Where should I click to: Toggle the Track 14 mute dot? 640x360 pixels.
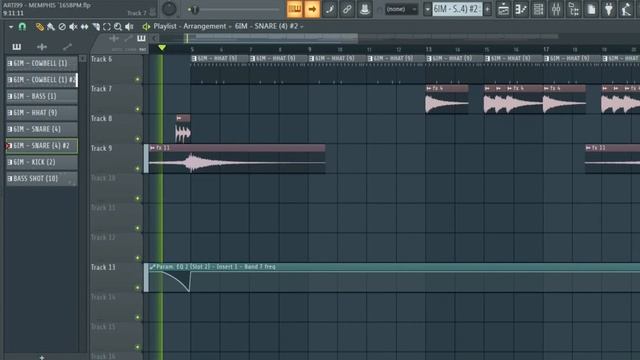pyautogui.click(x=138, y=317)
